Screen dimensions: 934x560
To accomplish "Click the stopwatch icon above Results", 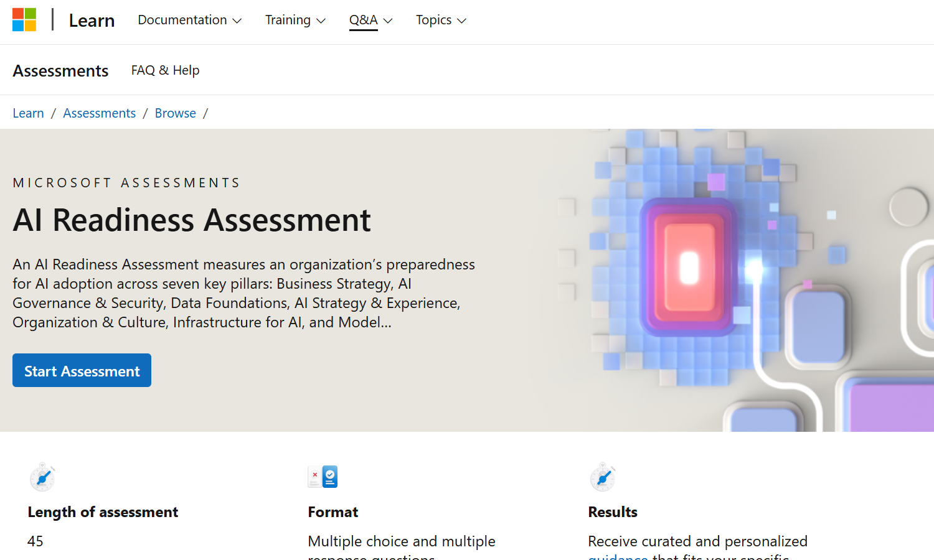I will click(x=603, y=477).
